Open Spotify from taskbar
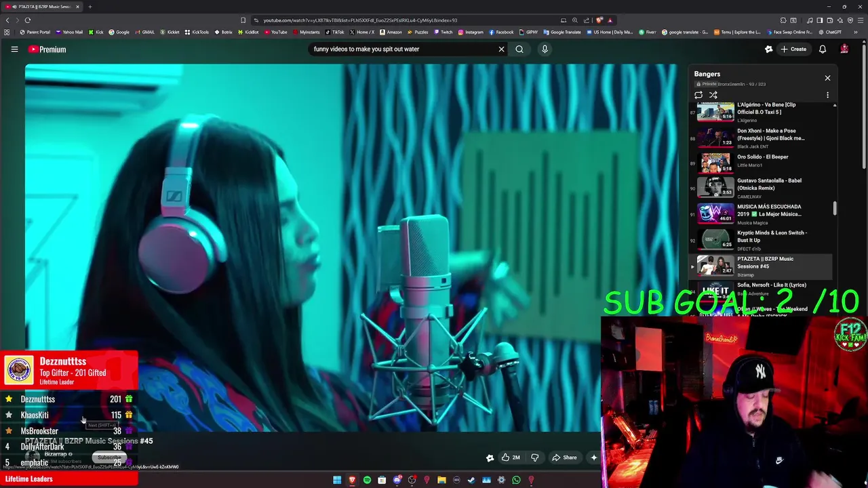 367,480
